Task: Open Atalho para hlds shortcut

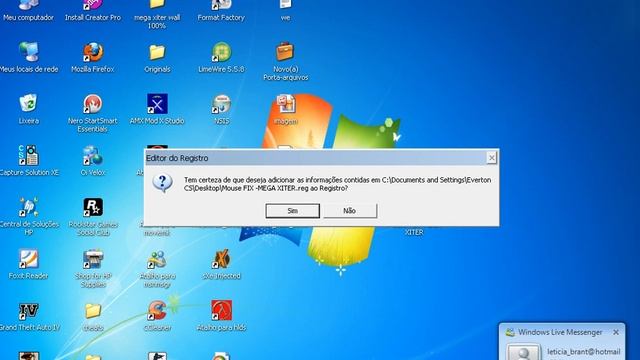Action: click(221, 316)
